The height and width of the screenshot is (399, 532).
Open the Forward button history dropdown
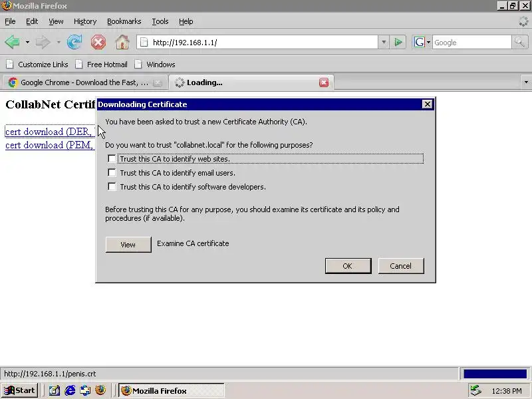tap(59, 43)
